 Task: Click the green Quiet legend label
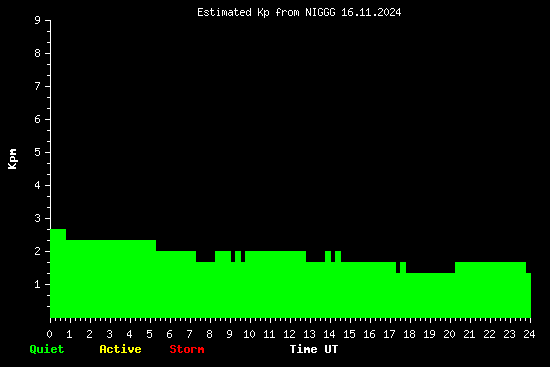(x=47, y=349)
